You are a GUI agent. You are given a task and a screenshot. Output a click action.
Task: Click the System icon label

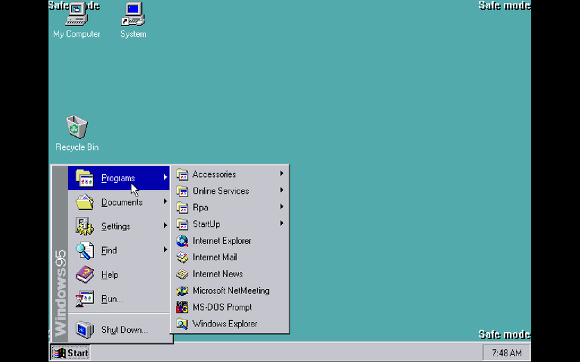pyautogui.click(x=133, y=34)
